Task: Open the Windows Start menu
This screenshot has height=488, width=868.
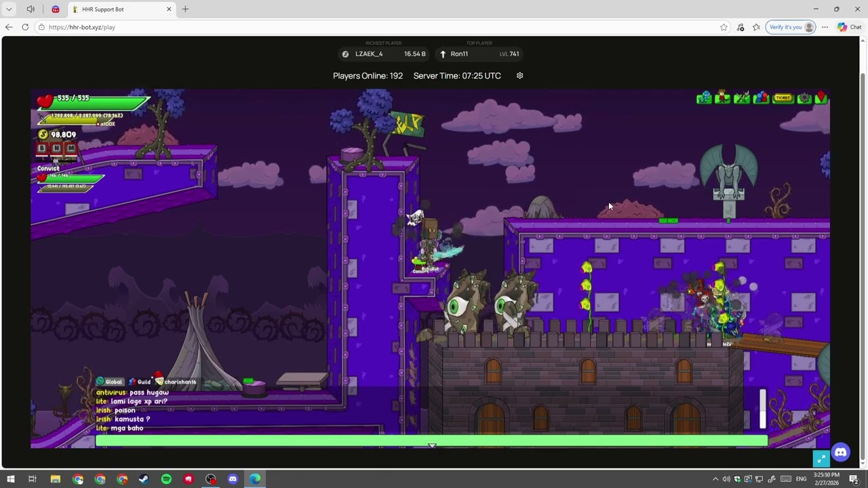Action: pos(10,479)
